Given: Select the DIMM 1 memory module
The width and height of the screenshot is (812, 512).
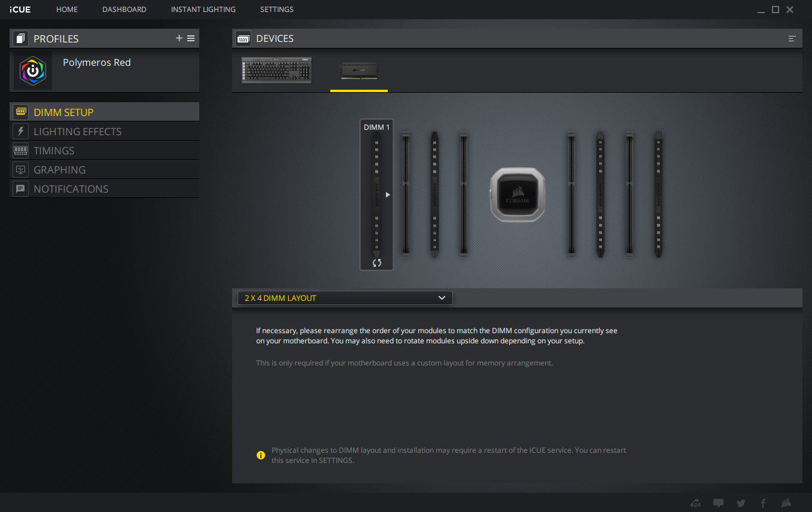Looking at the screenshot, I should (x=376, y=194).
